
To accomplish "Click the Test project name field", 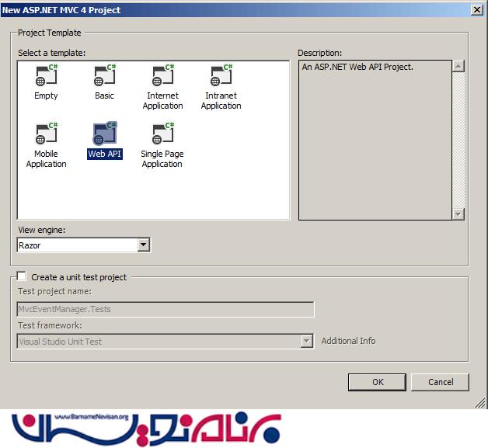I will tap(166, 309).
